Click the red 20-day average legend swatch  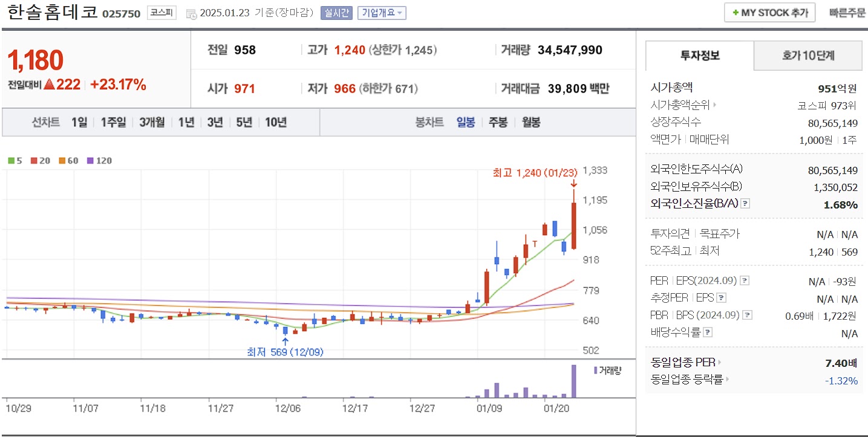pos(33,161)
